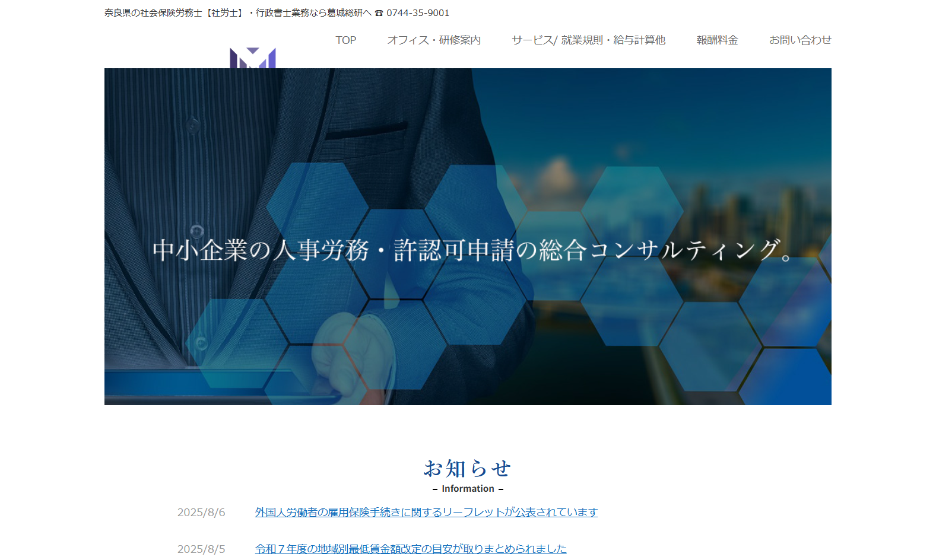936x560 pixels.
Task: Open the お問い合わせ contact page
Action: (799, 40)
